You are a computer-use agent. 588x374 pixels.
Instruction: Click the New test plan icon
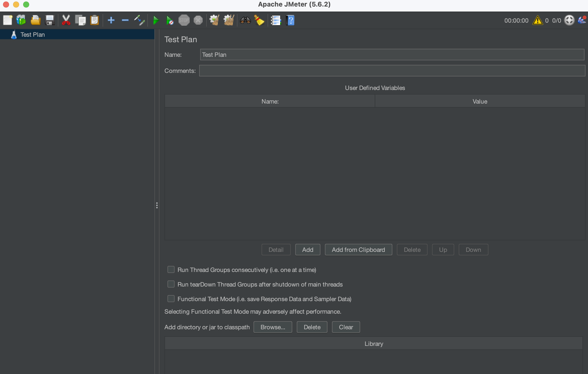(8, 20)
